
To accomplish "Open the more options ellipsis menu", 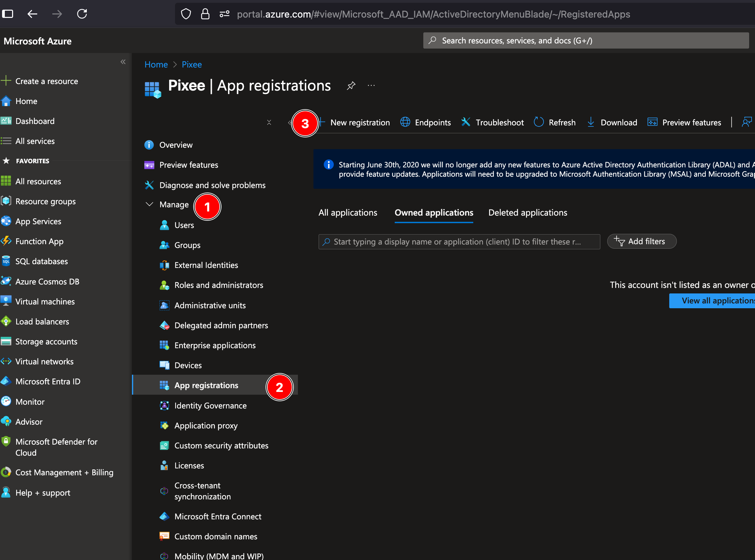I will [371, 86].
